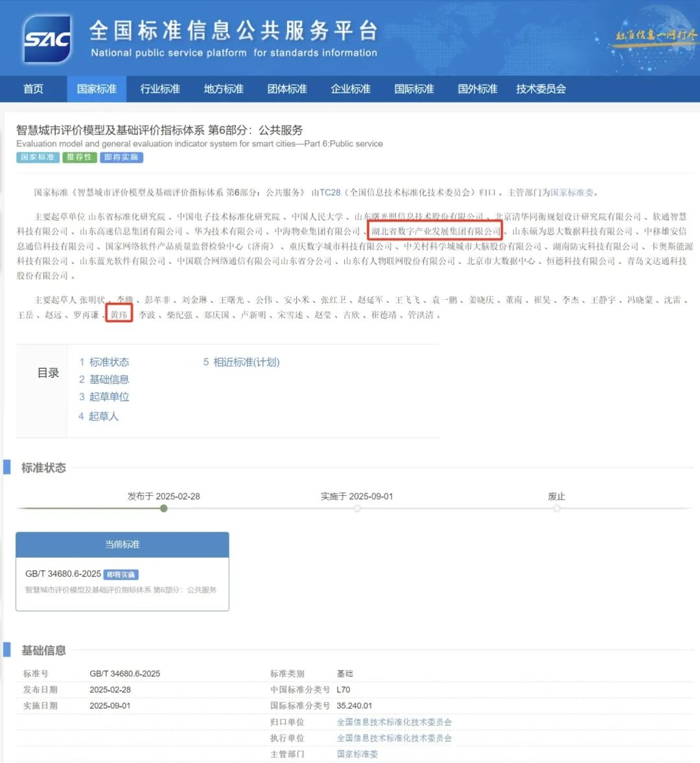
Task: Click the 废止 timeline dot
Action: pyautogui.click(x=557, y=508)
